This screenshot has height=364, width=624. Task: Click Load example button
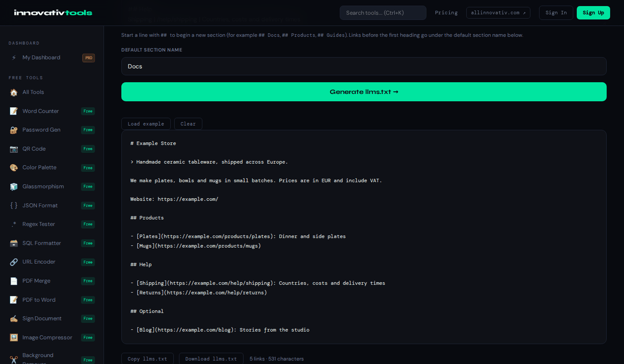click(x=146, y=124)
